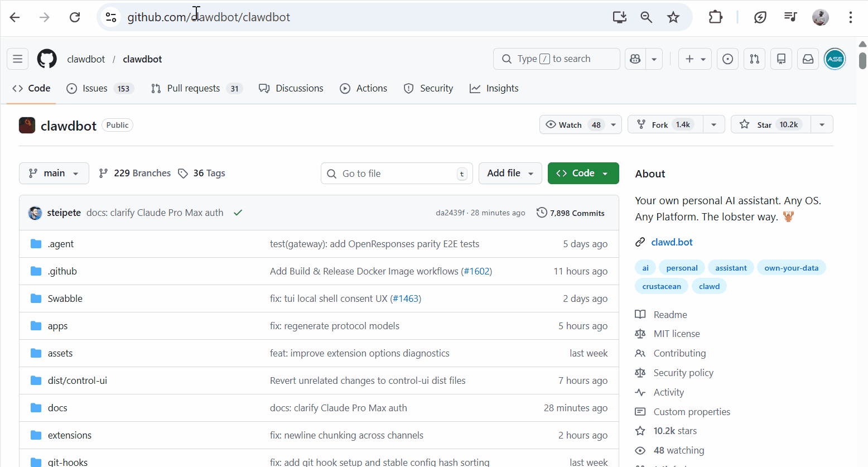868x467 pixels.
Task: Open the GitHub homepage logo
Action: pyautogui.click(x=47, y=59)
